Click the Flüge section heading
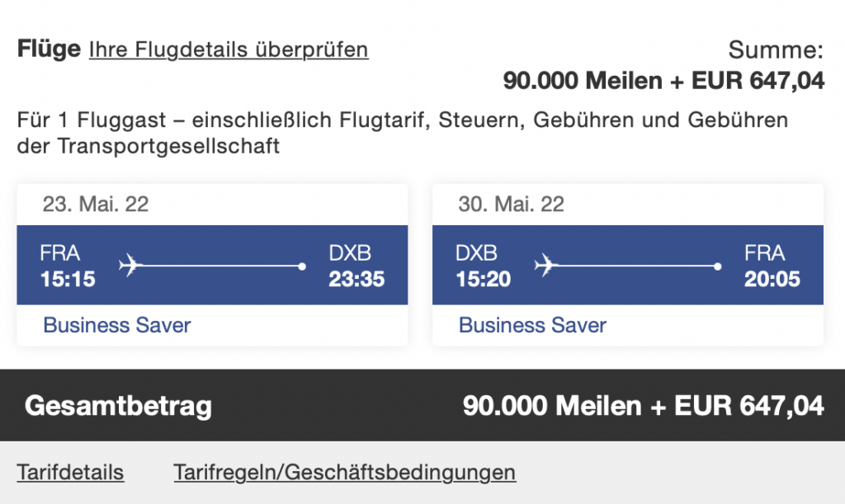This screenshot has height=504, width=845. [x=49, y=49]
